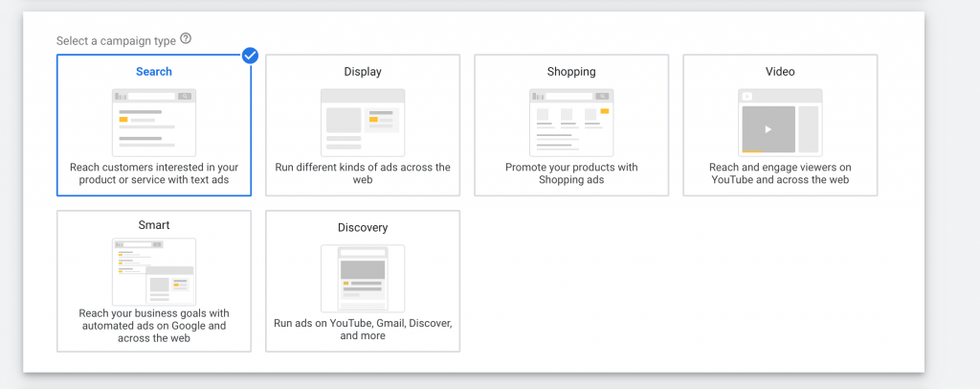Image resolution: width=980 pixels, height=389 pixels.
Task: Click the Smart campaign illustration thumbnail
Action: pos(154,271)
